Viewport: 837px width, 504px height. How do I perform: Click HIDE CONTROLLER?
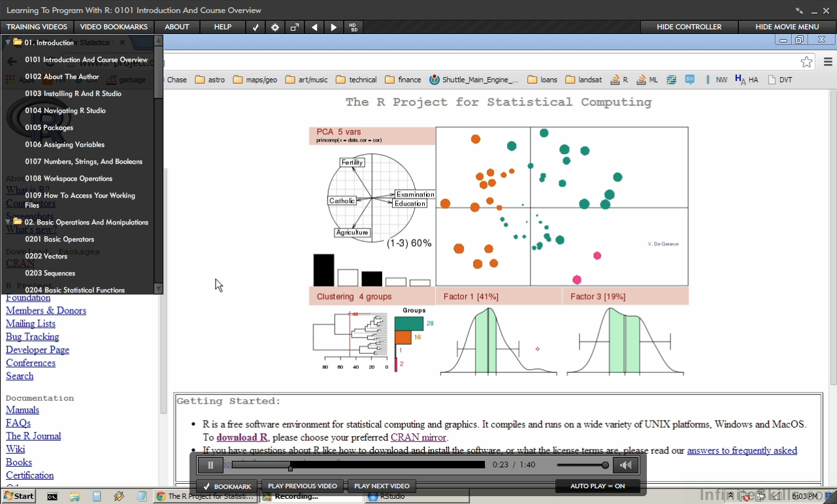[x=689, y=27]
